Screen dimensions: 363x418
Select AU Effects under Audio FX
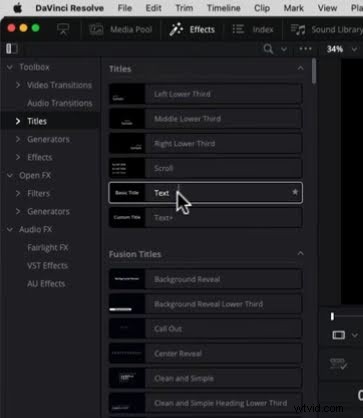pyautogui.click(x=46, y=284)
